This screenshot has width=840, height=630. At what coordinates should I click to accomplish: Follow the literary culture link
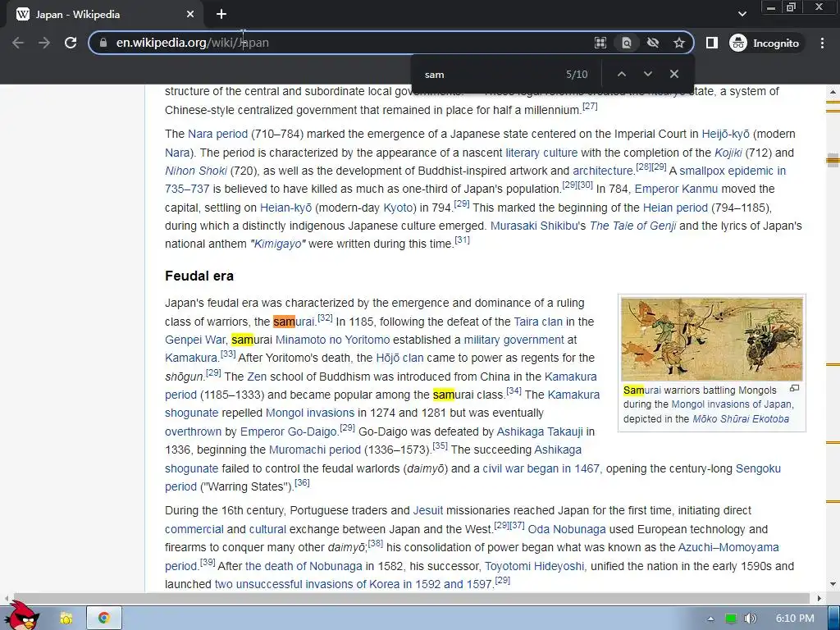pyautogui.click(x=541, y=153)
